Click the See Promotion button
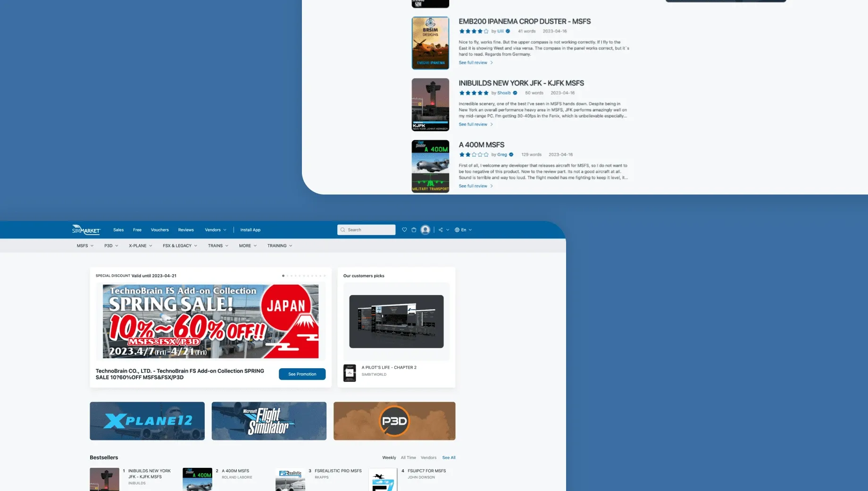Viewport: 868px width, 491px height. pyautogui.click(x=302, y=374)
